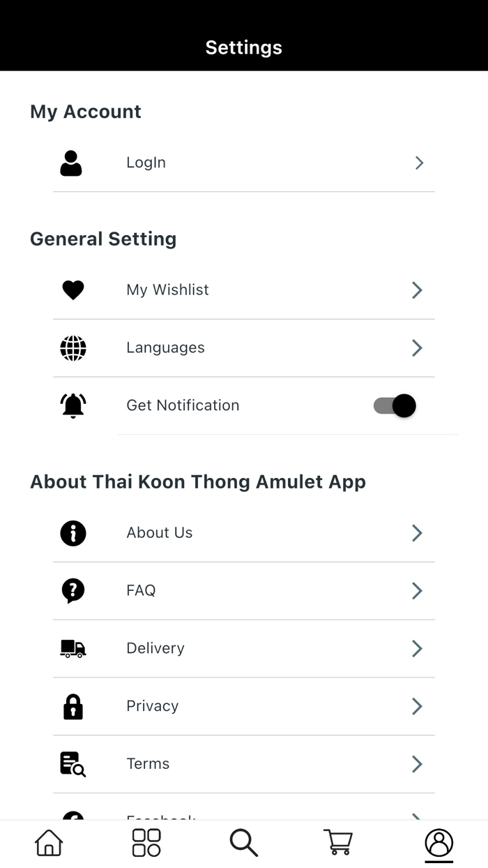Tap the heart icon next to My Wishlist
The width and height of the screenshot is (488, 868).
coord(73,290)
